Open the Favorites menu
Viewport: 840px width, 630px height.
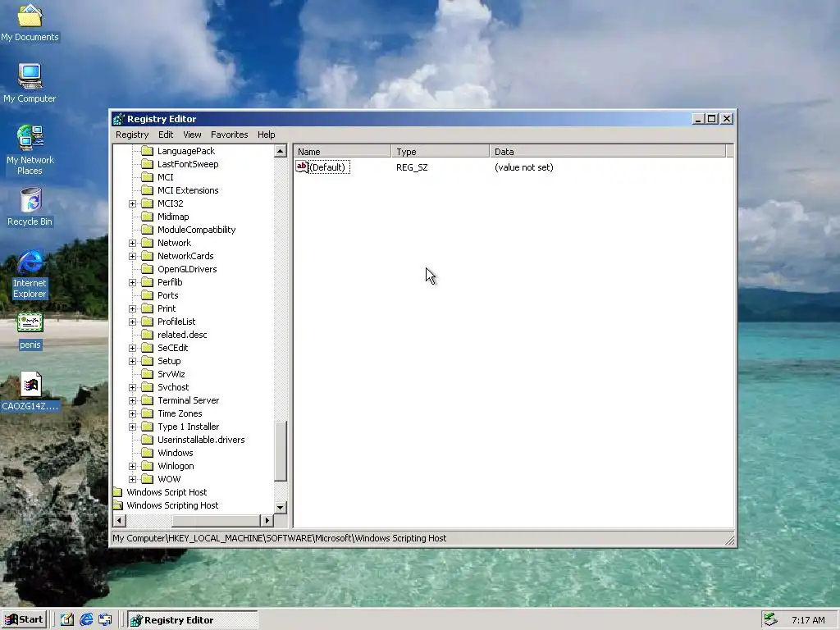pos(230,135)
